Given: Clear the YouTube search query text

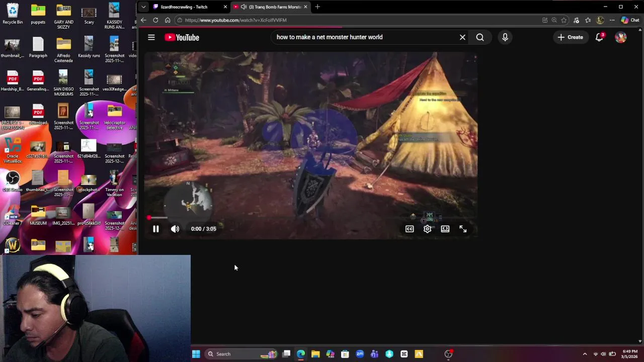Looking at the screenshot, I should pos(462,37).
